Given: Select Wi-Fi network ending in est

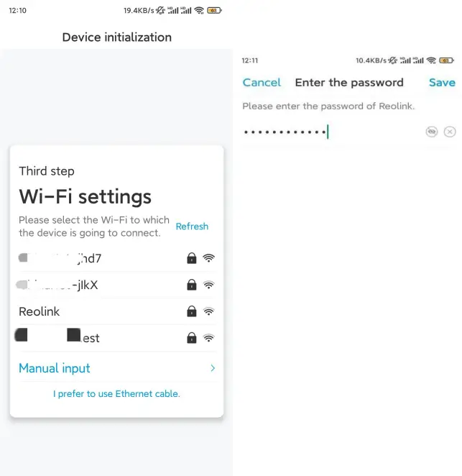Looking at the screenshot, I should point(117,338).
